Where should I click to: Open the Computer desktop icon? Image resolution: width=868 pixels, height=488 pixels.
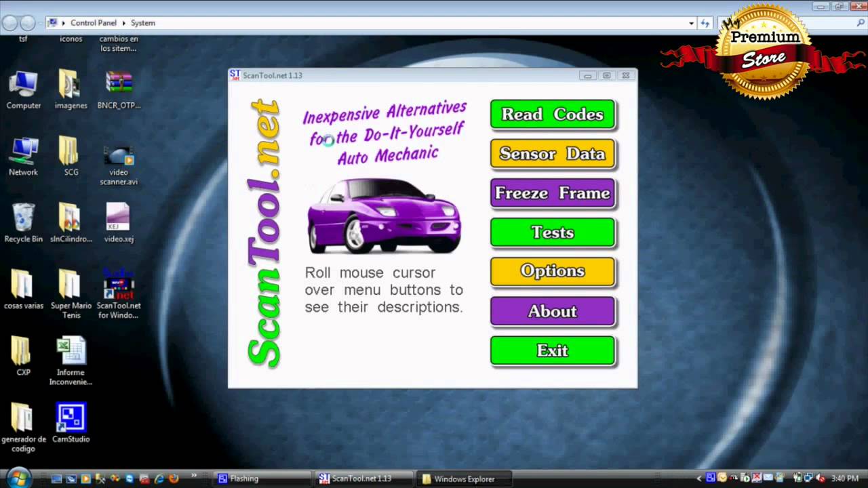(x=24, y=89)
